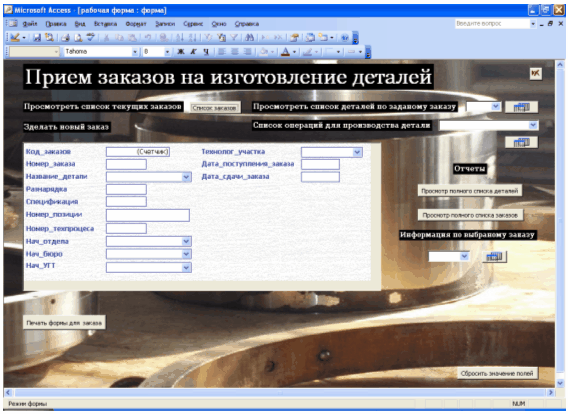
Task: Click the Список заказов button
Action: point(214,108)
